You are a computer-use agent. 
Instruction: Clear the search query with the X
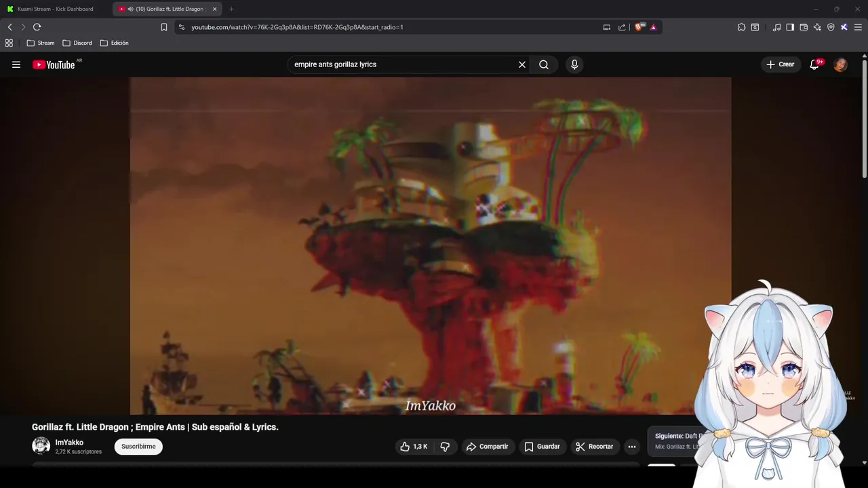point(522,64)
